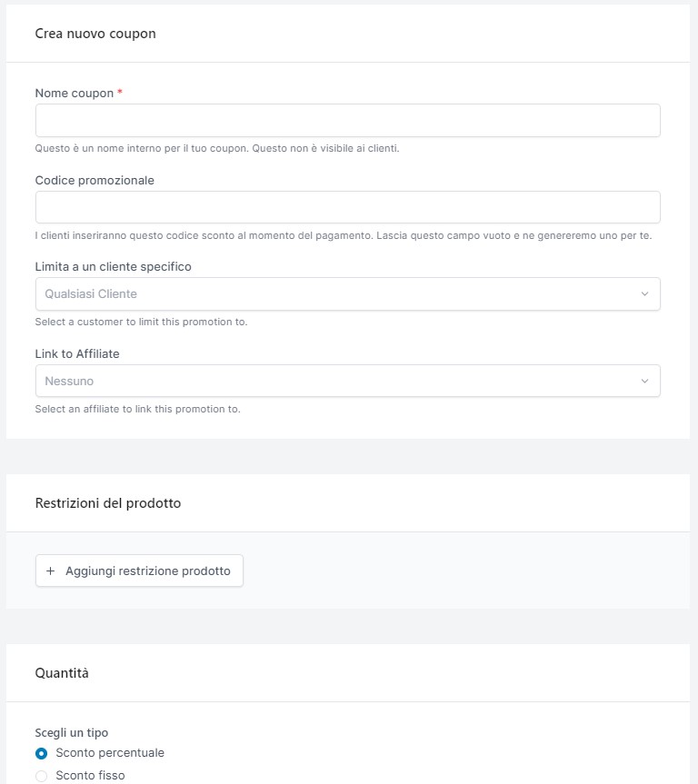Image resolution: width=698 pixels, height=784 pixels.
Task: Click the Crea nuovo coupon heading
Action: coord(95,34)
